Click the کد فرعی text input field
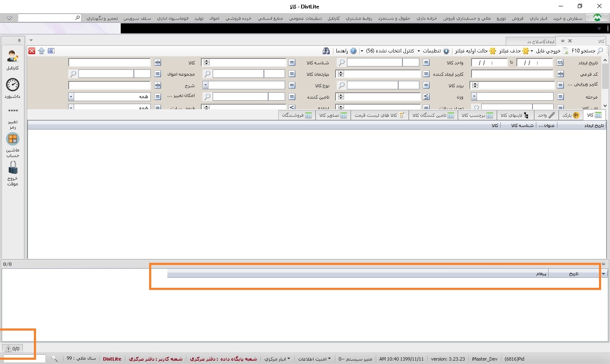This screenshot has height=364, width=610. (x=512, y=74)
